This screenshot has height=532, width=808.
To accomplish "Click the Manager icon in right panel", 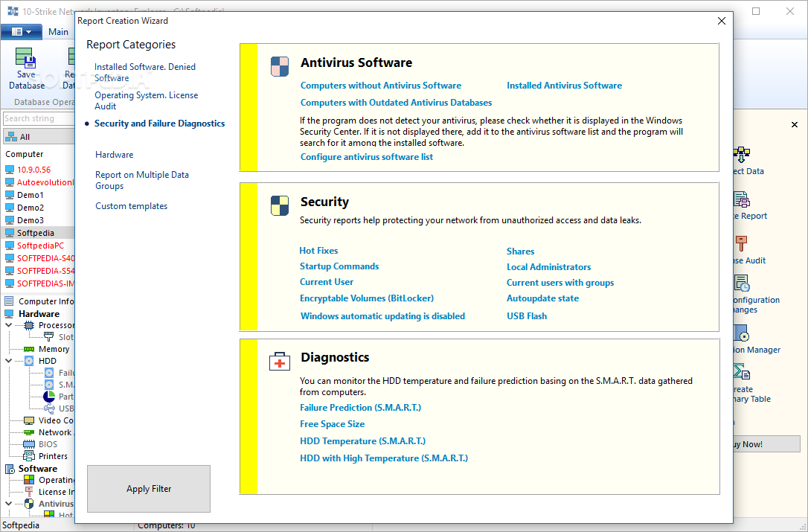I will click(740, 333).
